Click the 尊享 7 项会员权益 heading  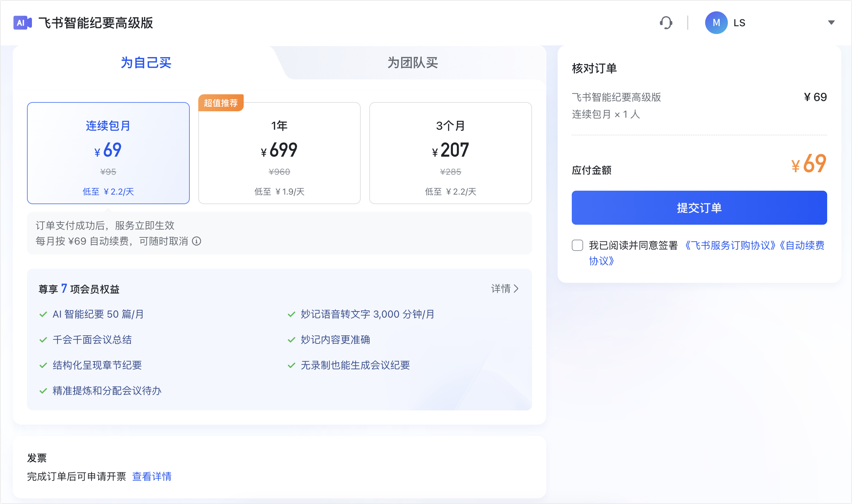click(79, 289)
